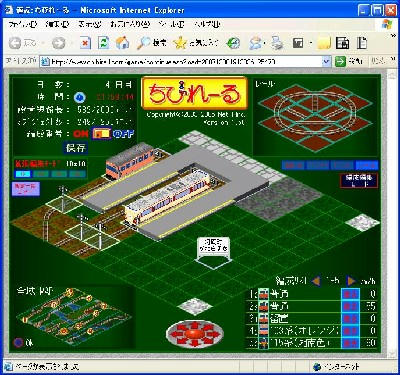
Task: Click the Favorites star icon
Action: coord(180,43)
